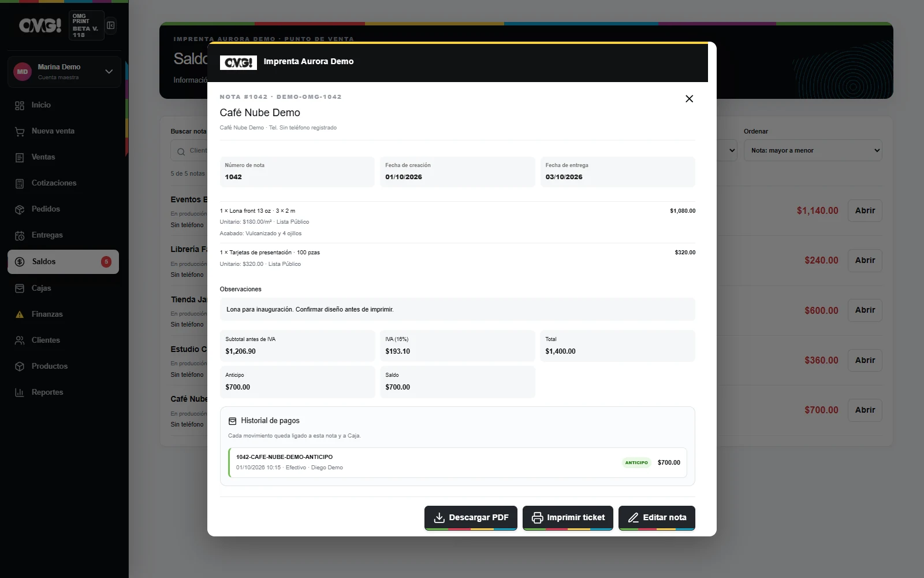
Task: Print the ticket
Action: [568, 518]
